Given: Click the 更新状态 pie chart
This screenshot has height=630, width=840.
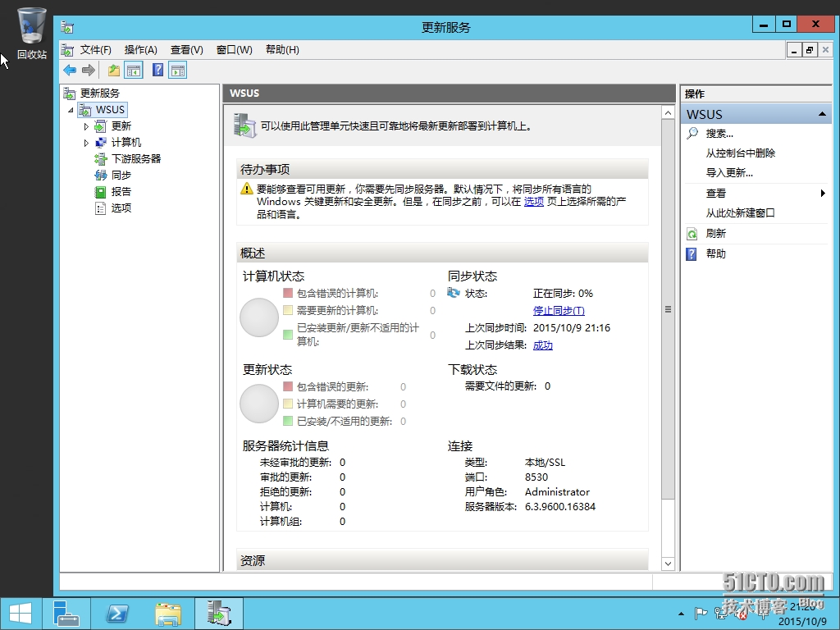Looking at the screenshot, I should pos(259,404).
